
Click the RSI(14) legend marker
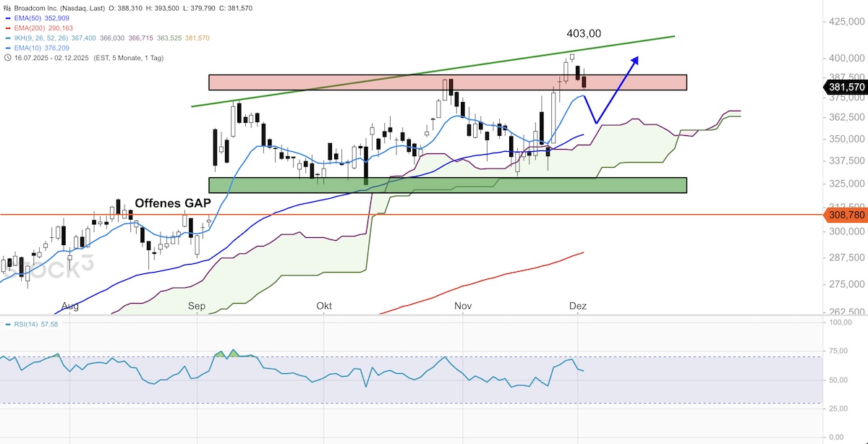pyautogui.click(x=7, y=325)
